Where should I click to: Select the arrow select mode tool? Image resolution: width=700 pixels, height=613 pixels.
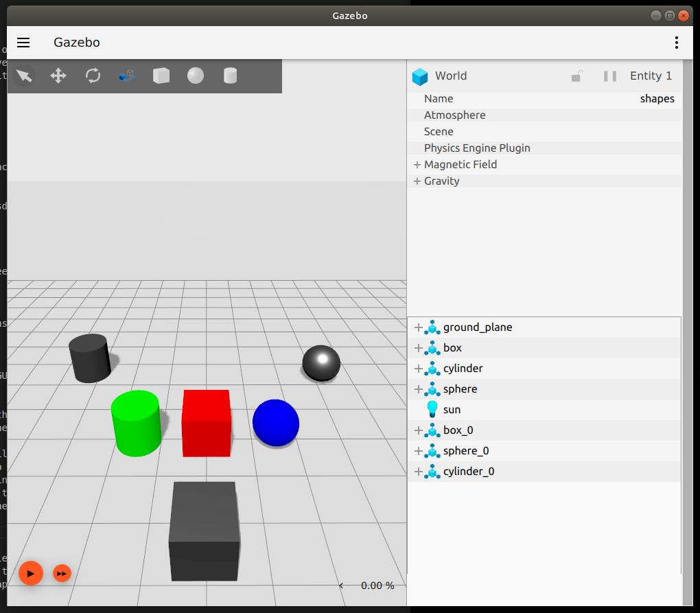pyautogui.click(x=24, y=76)
